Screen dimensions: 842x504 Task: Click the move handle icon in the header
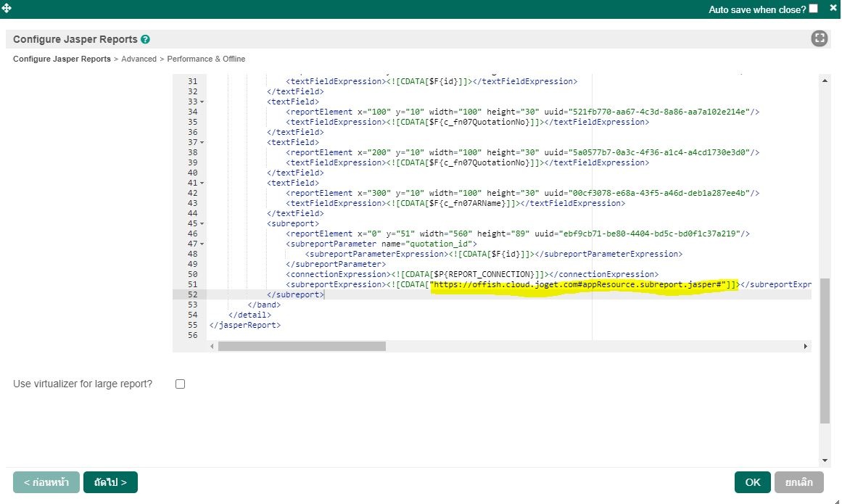pyautogui.click(x=7, y=7)
